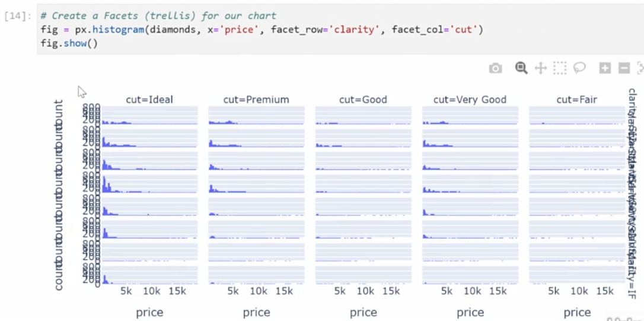Click top histogram in the cut=Ideal column

[x=149, y=116]
